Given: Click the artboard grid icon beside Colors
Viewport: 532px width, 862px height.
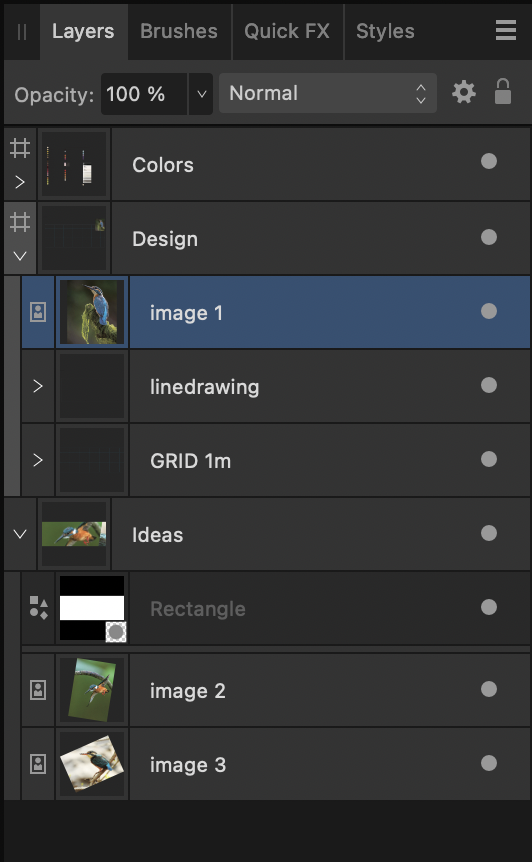Looking at the screenshot, I should pos(20,148).
